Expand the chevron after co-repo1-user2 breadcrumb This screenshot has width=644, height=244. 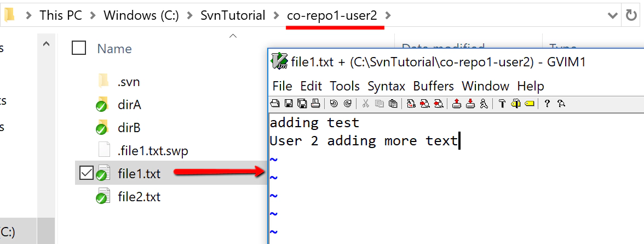click(388, 16)
